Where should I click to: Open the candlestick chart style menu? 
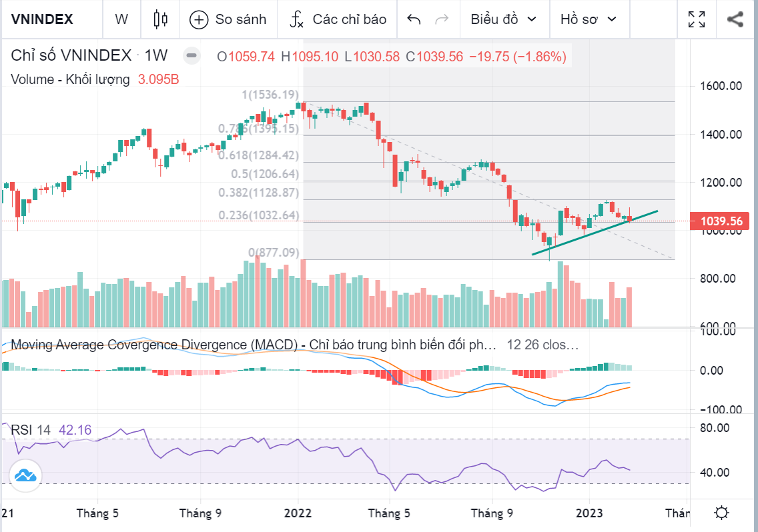pyautogui.click(x=161, y=19)
